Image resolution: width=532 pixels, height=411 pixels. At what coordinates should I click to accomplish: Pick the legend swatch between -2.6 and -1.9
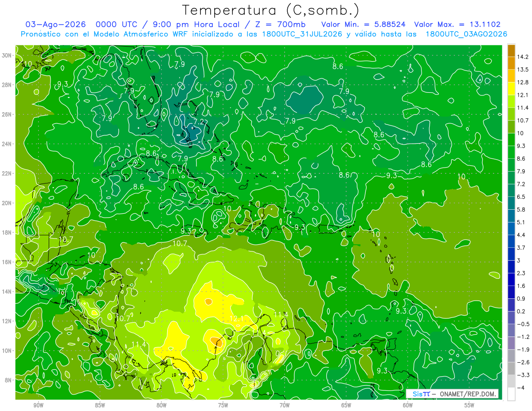pos(511,356)
